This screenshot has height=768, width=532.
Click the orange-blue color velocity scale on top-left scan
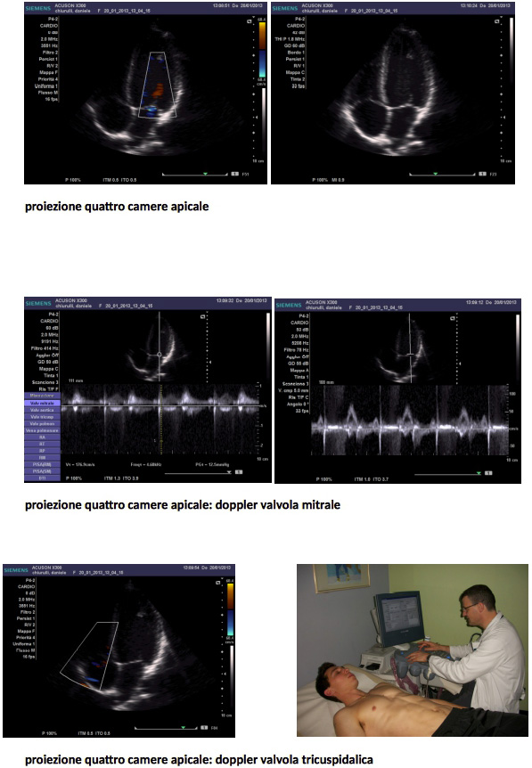click(262, 49)
